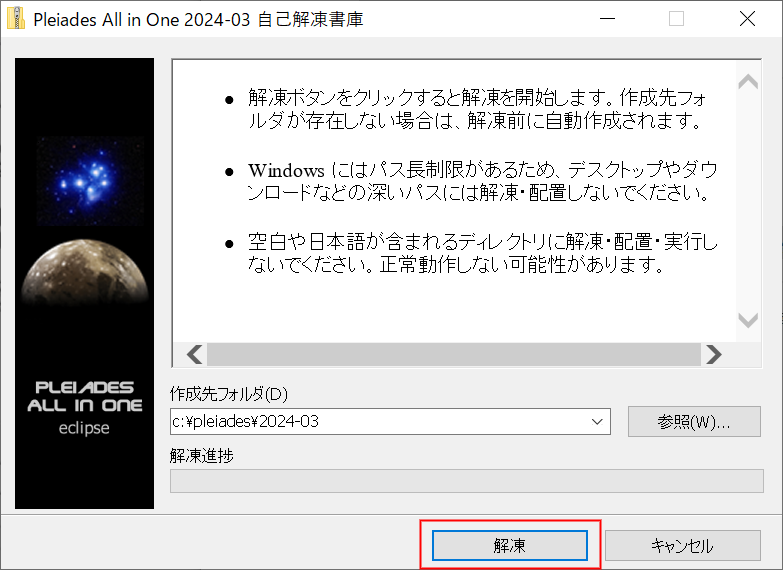Screen dimensions: 783x570
Task: Click the instructions scroll up arrow
Action: (x=748, y=81)
